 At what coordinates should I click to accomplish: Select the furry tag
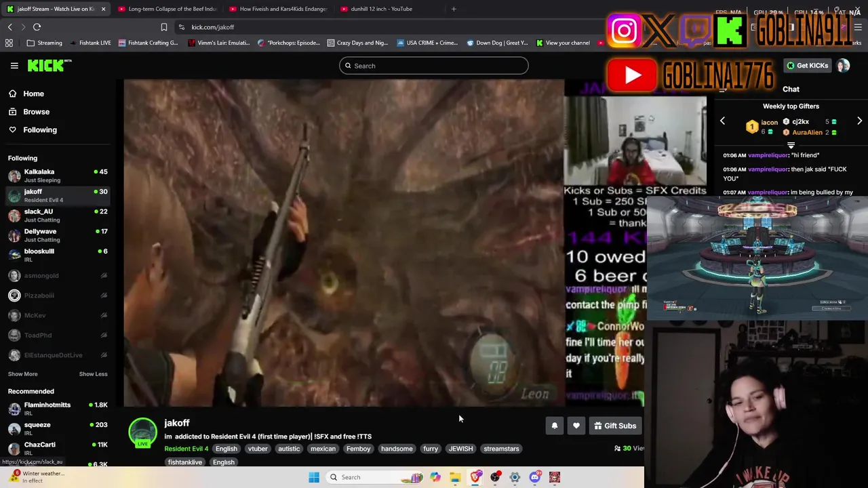coord(431,449)
